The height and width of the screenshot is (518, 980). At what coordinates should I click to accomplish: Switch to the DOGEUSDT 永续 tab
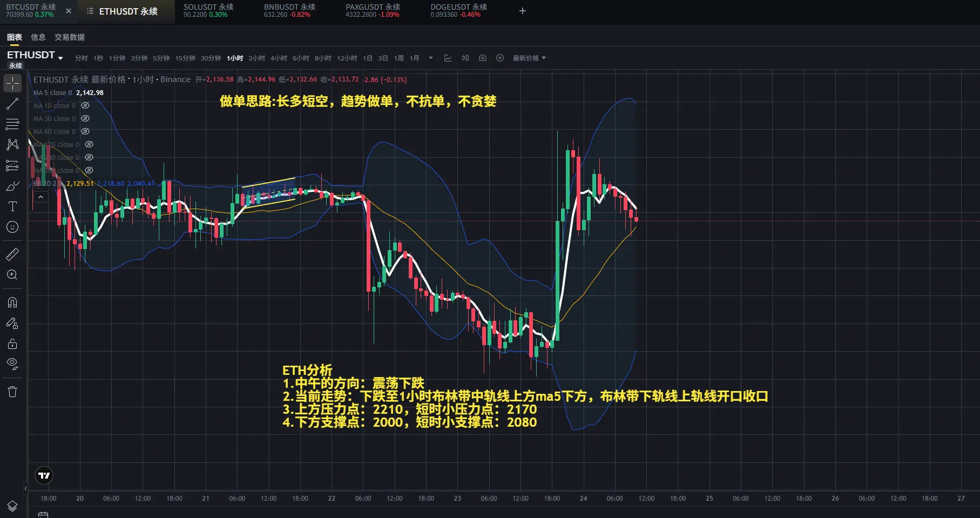(458, 11)
